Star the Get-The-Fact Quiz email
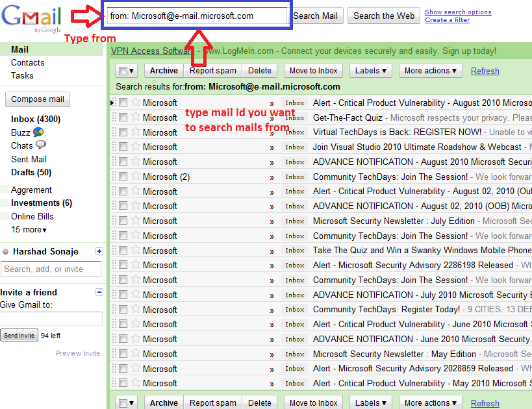The height and width of the screenshot is (409, 532). click(135, 117)
